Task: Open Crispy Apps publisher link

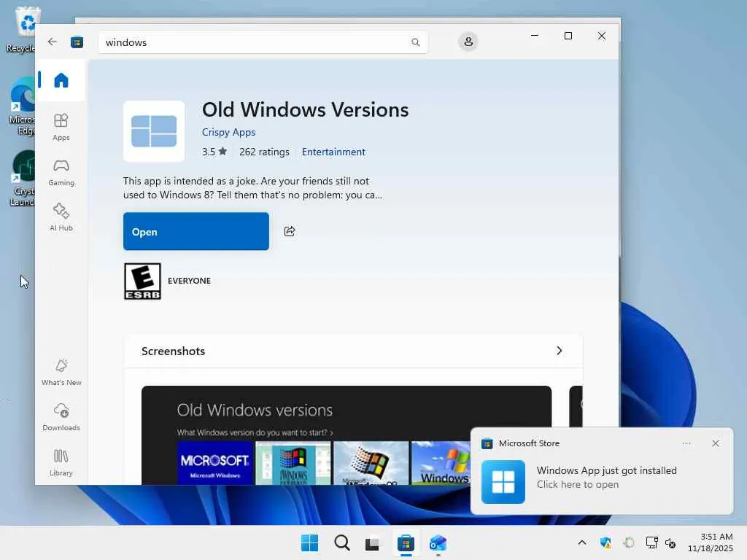Action: [228, 132]
